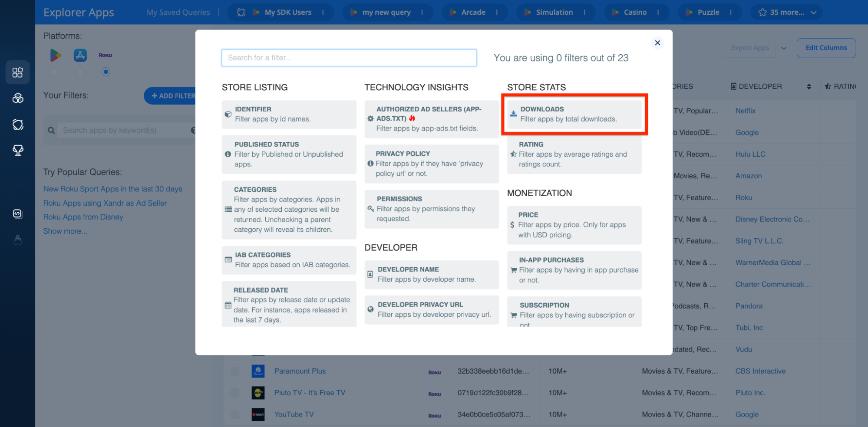Switch to the Arcade saved query
The width and height of the screenshot is (868, 427).
473,12
